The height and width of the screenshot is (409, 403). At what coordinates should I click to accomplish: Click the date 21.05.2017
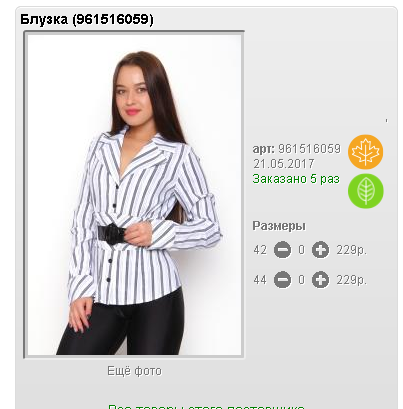(284, 164)
